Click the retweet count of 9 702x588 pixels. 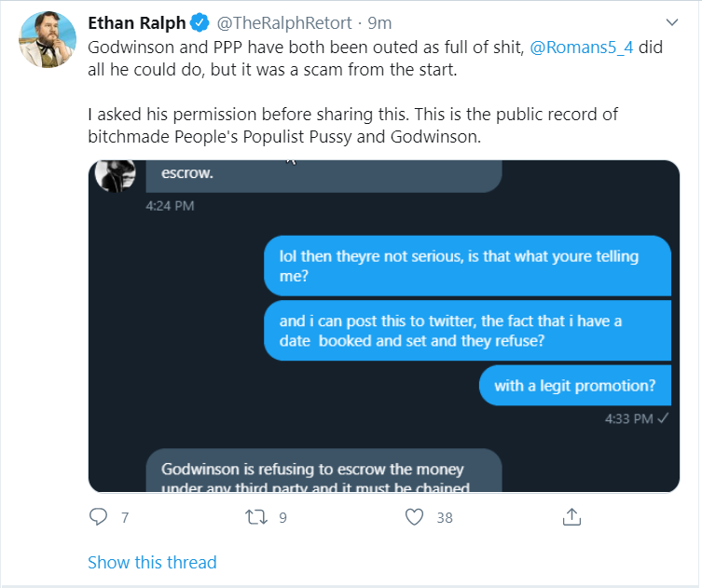click(282, 517)
